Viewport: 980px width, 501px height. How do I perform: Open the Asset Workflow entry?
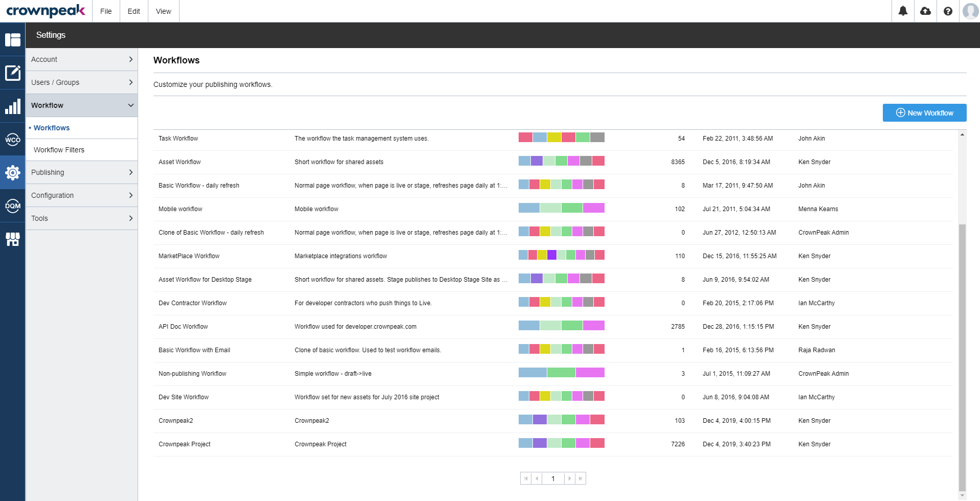coord(180,162)
